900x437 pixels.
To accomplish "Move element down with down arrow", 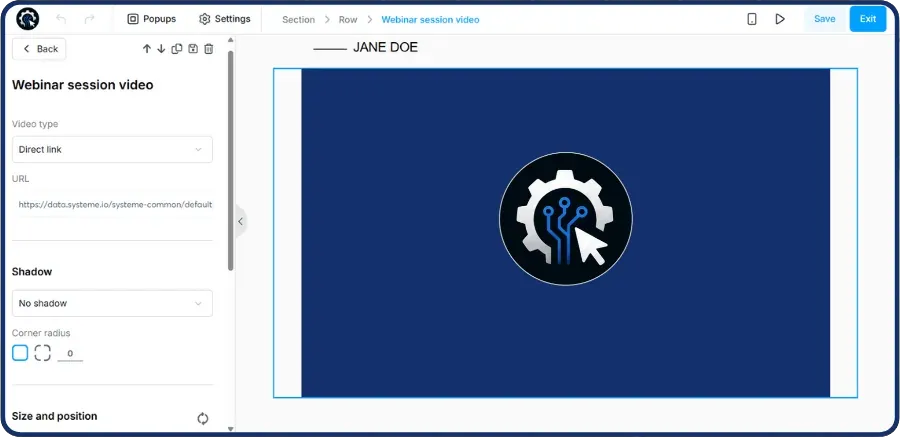I will pyautogui.click(x=161, y=49).
